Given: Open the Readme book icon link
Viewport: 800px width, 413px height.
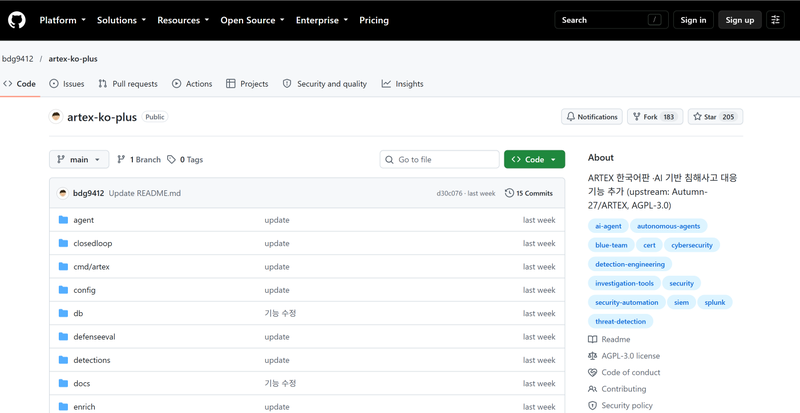Looking at the screenshot, I should tap(592, 339).
